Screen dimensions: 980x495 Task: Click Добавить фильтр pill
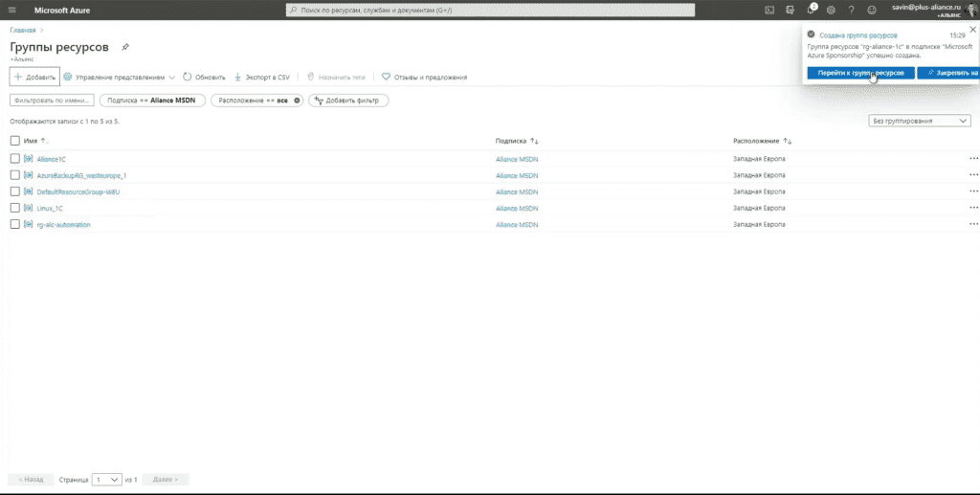pyautogui.click(x=348, y=100)
